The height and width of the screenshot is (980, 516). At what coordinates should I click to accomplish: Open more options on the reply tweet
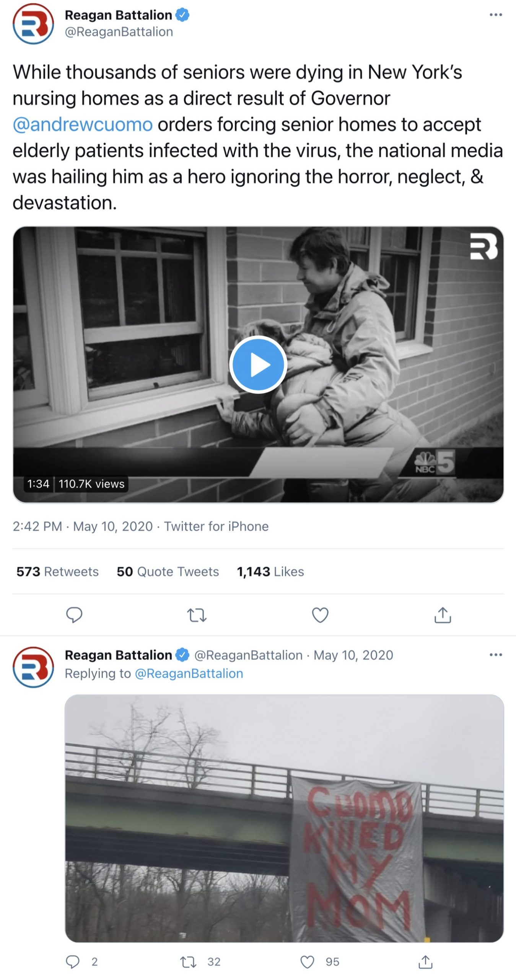[x=496, y=655]
